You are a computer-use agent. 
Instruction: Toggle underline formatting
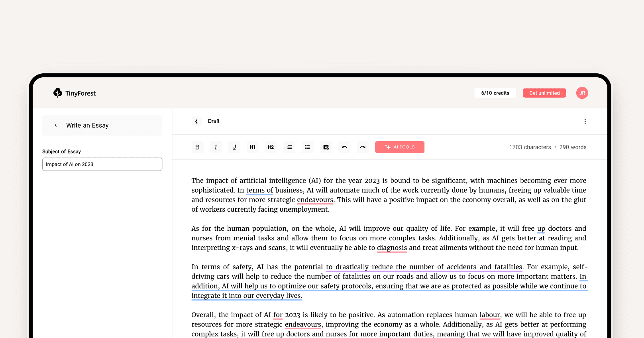click(234, 147)
